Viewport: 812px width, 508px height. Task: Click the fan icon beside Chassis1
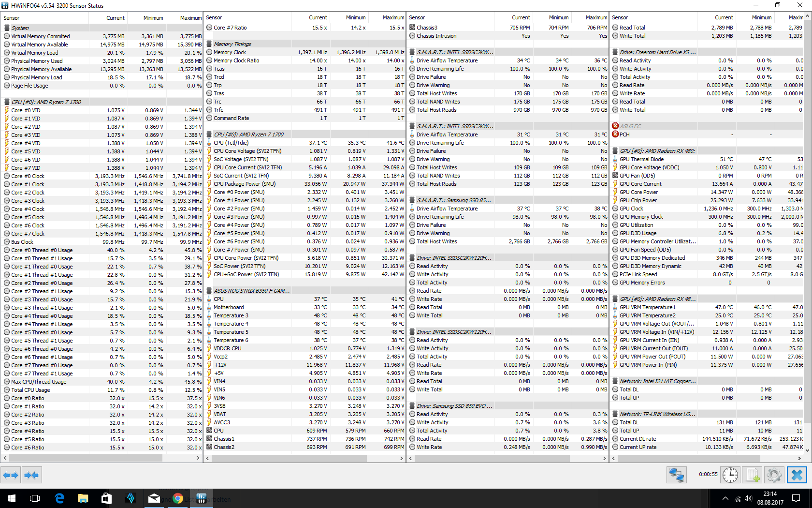[209, 439]
